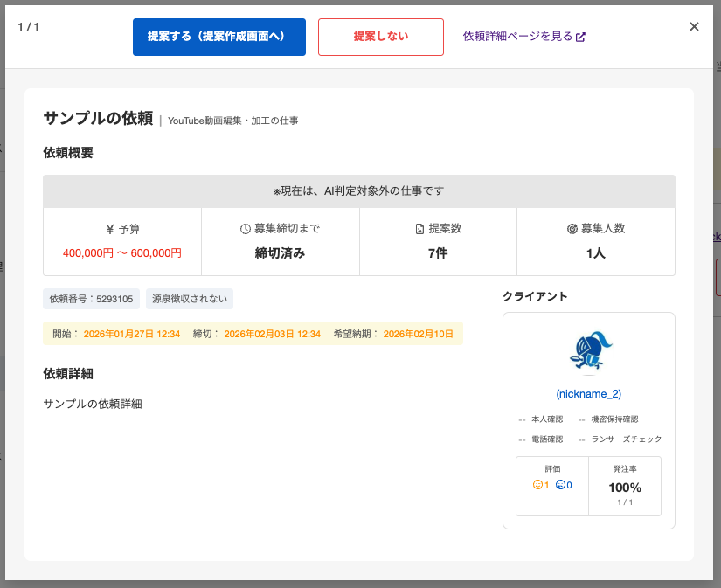The image size is (721, 588).
Task: Click the clock icon beside 募集締切まで
Action: pos(246,229)
